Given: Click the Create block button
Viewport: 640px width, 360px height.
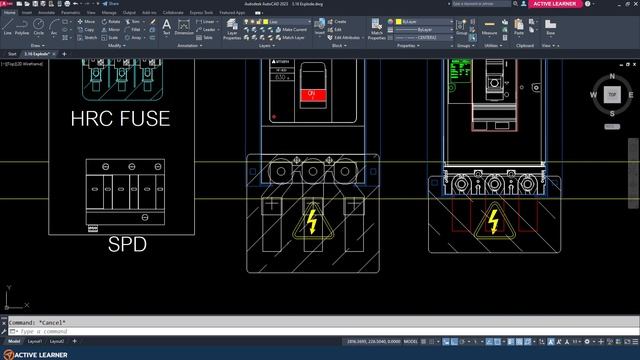Looking at the screenshot, I should [337, 22].
